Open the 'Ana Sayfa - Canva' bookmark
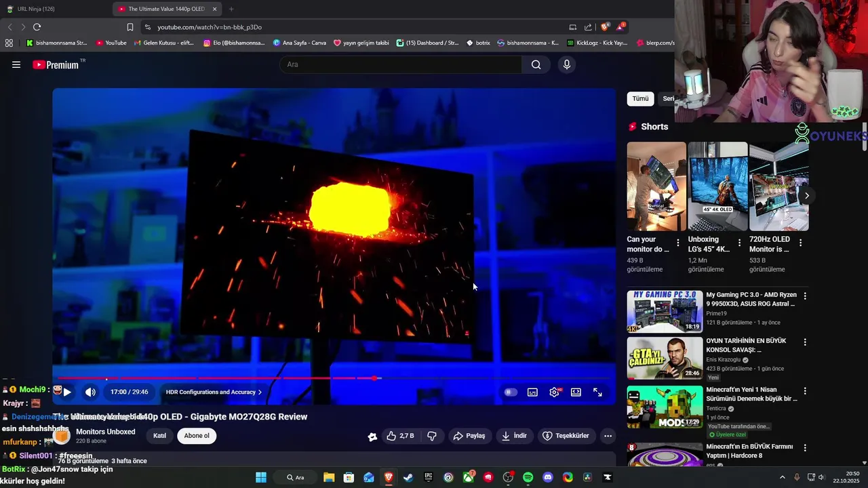 [x=300, y=43]
